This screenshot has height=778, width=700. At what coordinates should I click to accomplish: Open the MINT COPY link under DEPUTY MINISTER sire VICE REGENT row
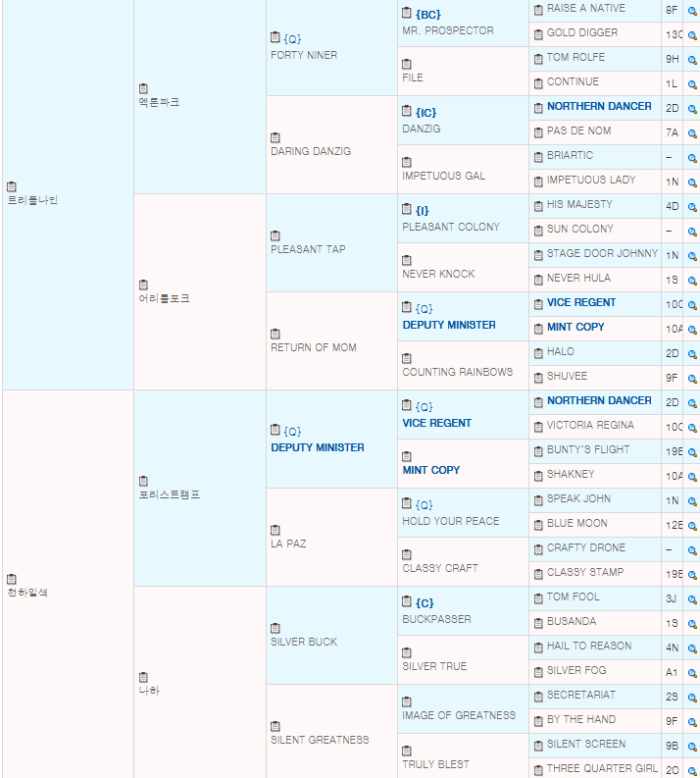430,470
